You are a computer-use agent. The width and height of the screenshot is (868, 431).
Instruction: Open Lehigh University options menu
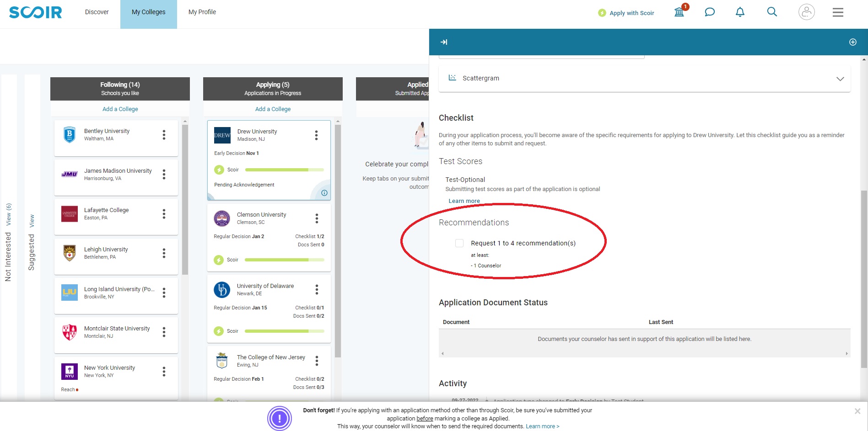164,253
